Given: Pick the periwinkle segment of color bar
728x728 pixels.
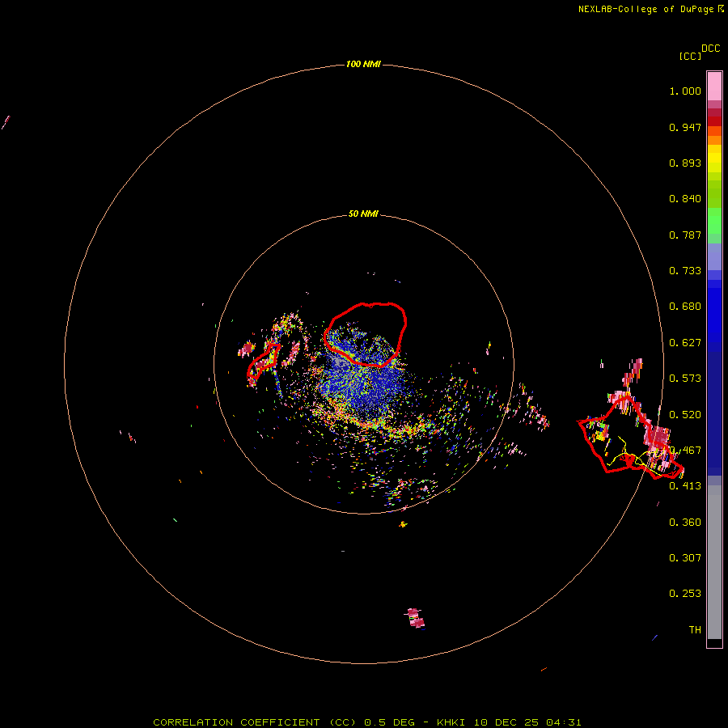Looking at the screenshot, I should pos(714,256).
